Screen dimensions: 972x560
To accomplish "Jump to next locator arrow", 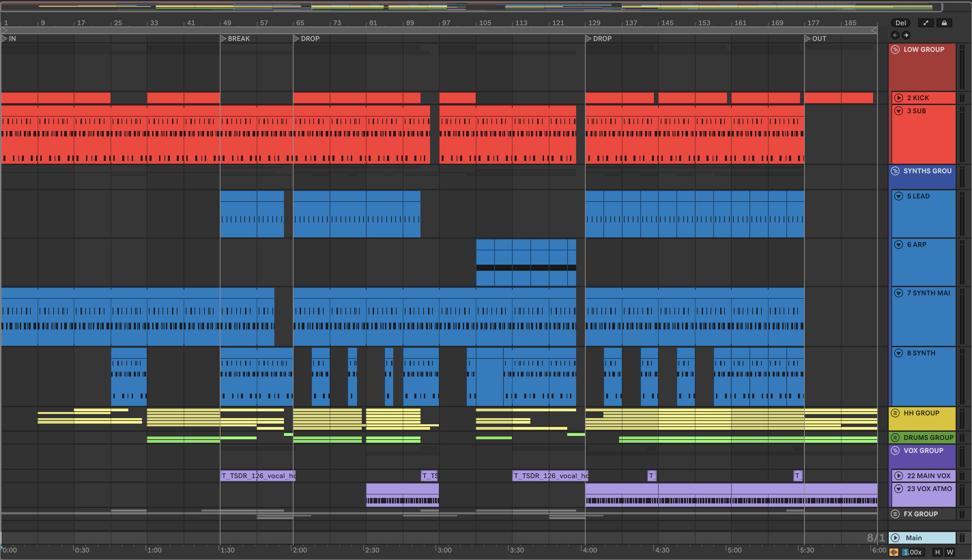I will tap(906, 35).
